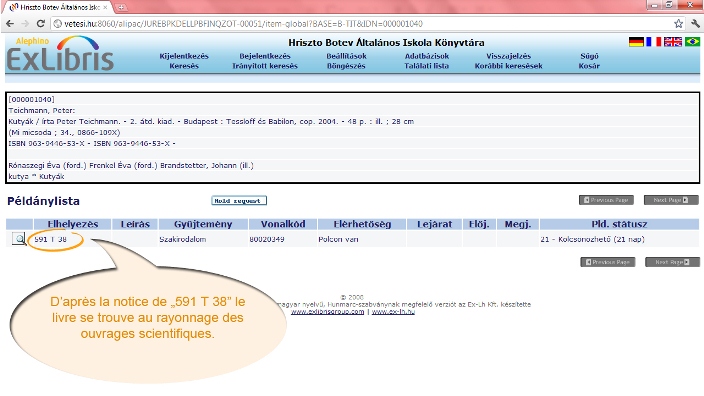
Task: Click upper Previous Page button
Action: [606, 200]
